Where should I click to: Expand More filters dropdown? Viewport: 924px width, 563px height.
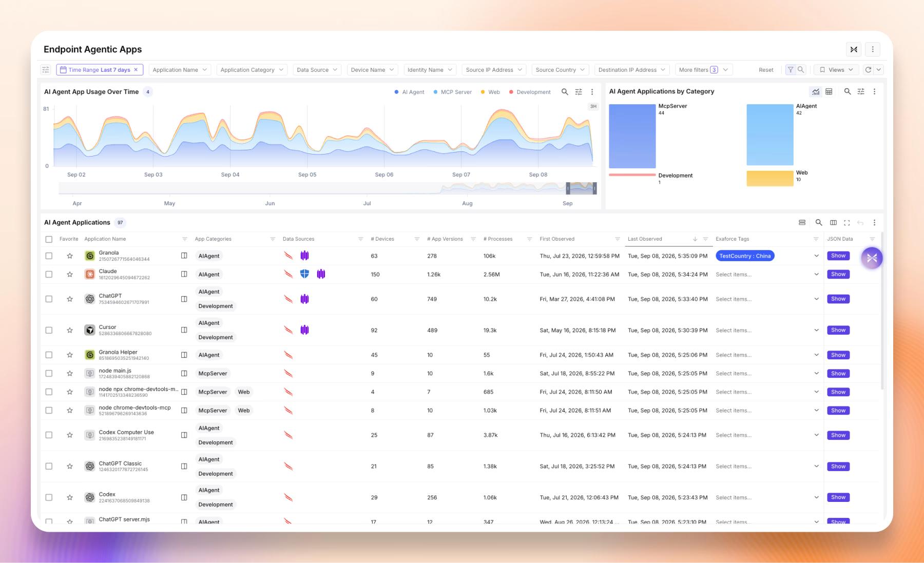pos(703,70)
